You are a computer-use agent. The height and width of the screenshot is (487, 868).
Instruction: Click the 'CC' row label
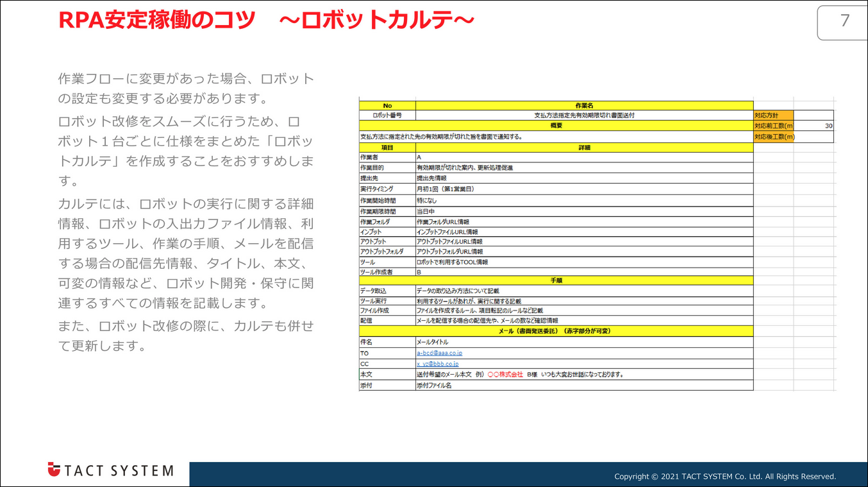coord(387,364)
